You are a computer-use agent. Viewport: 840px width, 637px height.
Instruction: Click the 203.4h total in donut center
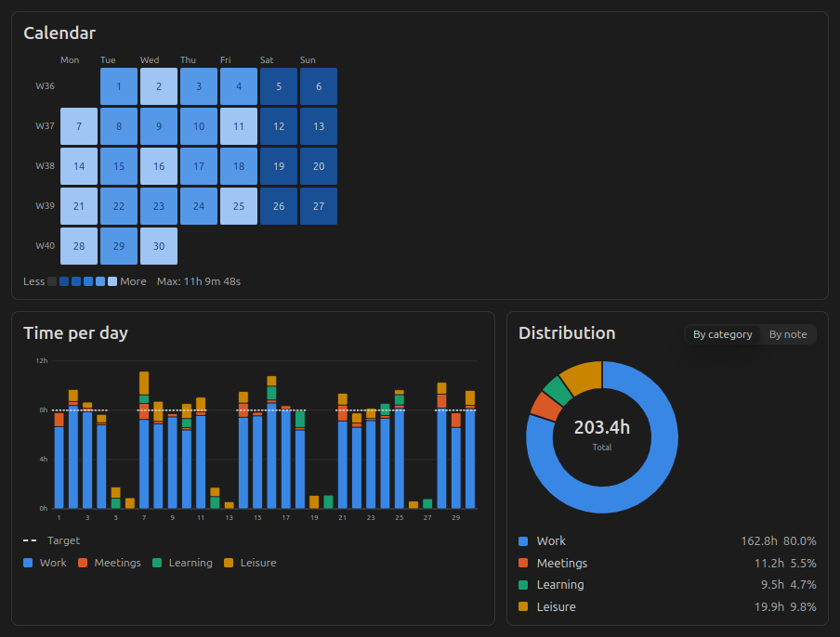click(601, 428)
